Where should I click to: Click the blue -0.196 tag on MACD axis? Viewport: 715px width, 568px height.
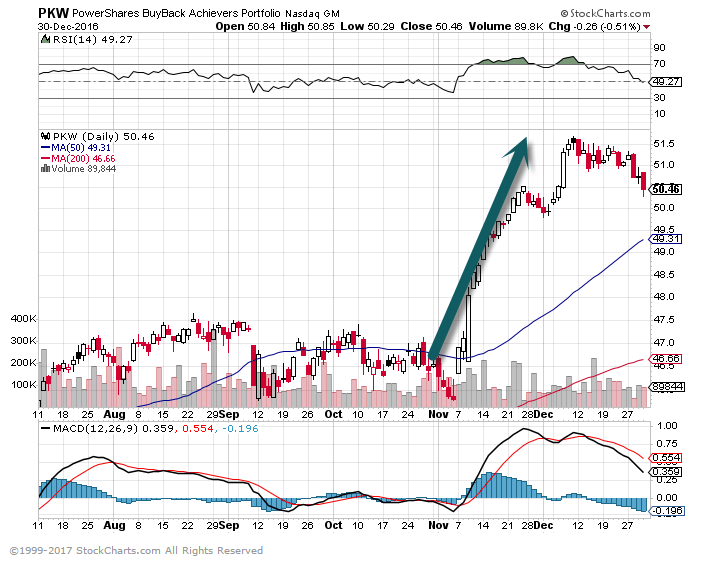pos(668,511)
